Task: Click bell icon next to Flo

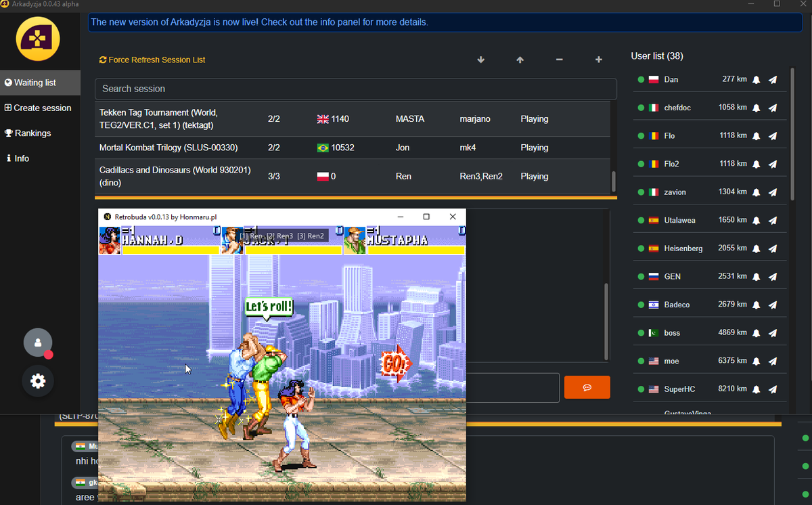Action: (x=757, y=136)
